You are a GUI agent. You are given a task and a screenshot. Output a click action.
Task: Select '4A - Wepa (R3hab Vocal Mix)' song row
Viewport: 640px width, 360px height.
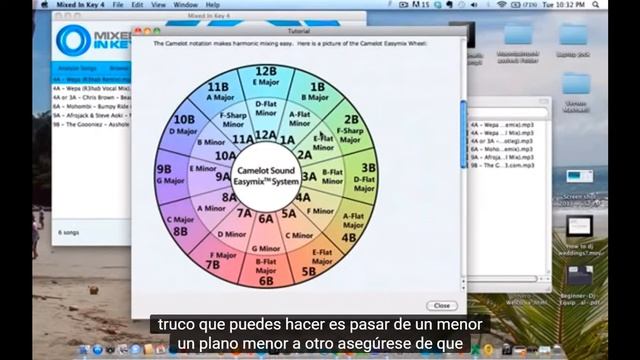click(91, 88)
